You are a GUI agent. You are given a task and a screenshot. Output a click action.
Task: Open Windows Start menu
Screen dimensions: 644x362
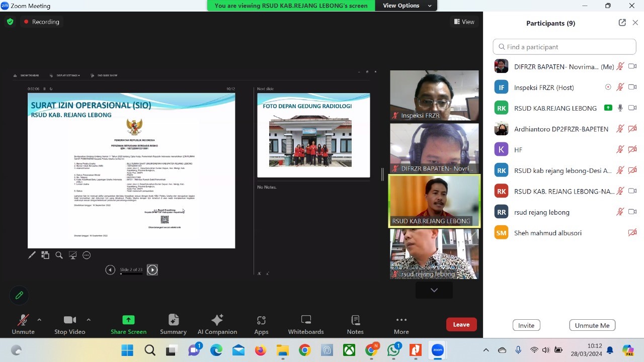[x=127, y=350]
